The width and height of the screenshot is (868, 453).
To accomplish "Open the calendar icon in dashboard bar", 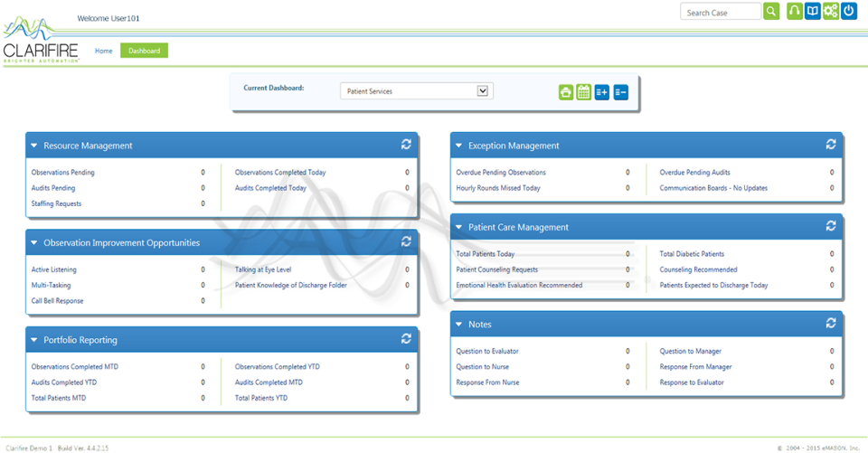I will 584,91.
